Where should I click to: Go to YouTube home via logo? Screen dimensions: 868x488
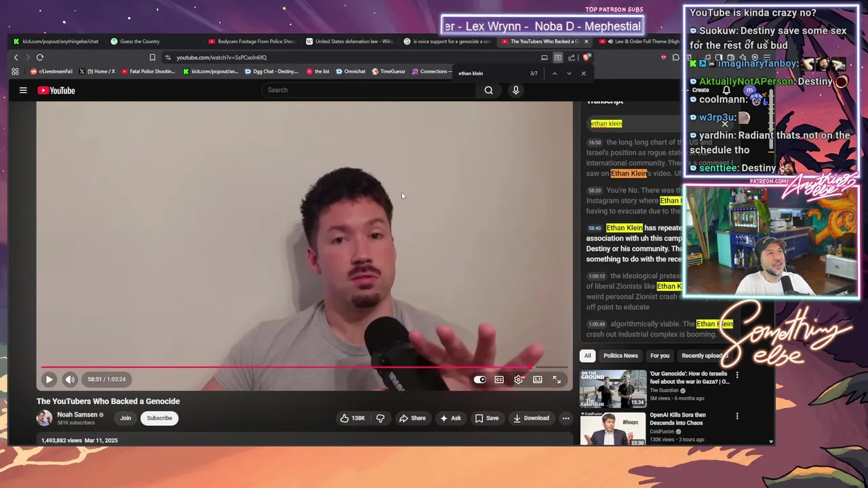click(56, 90)
